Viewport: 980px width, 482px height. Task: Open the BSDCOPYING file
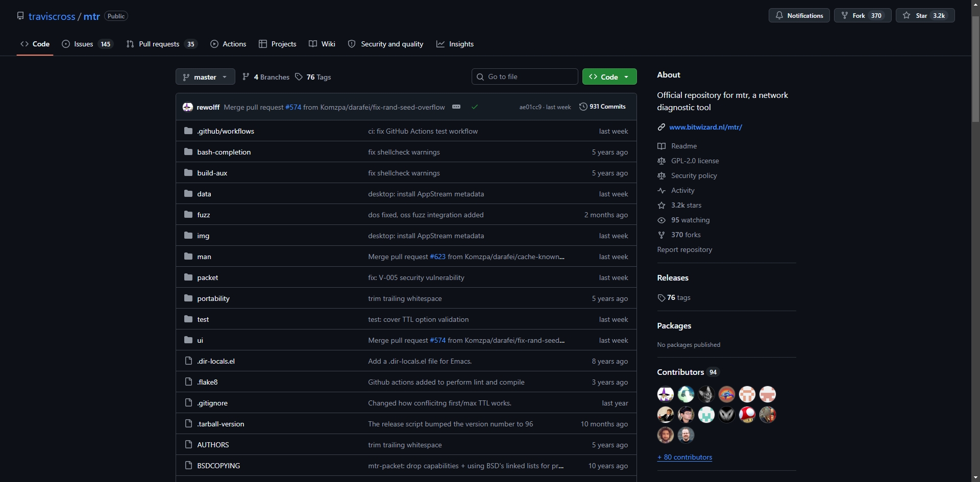click(218, 466)
